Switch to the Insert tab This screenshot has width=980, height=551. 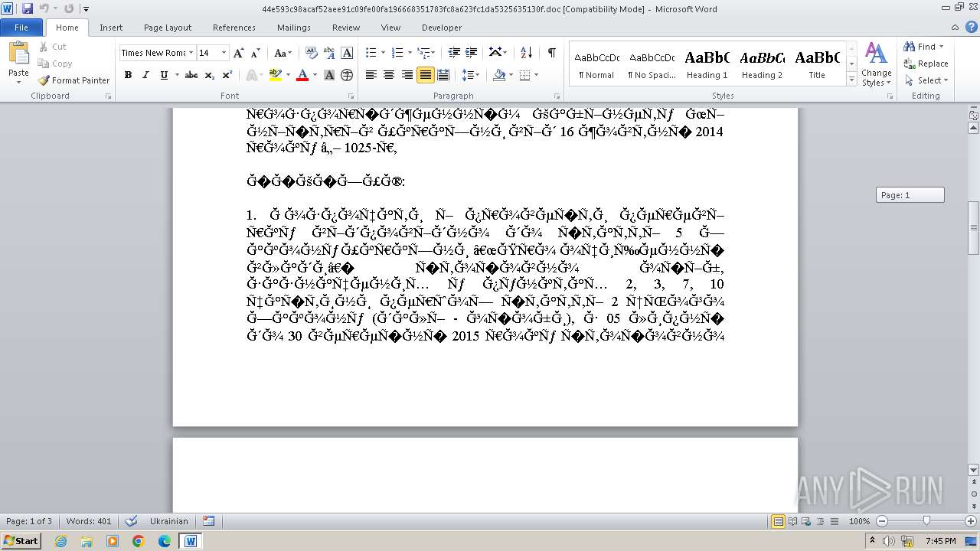[111, 27]
